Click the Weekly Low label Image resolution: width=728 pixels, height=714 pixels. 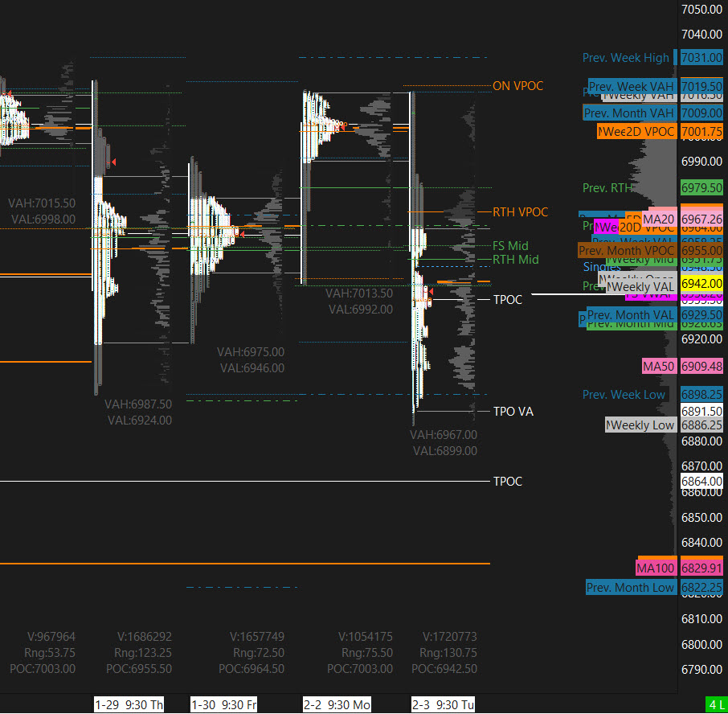pyautogui.click(x=640, y=425)
